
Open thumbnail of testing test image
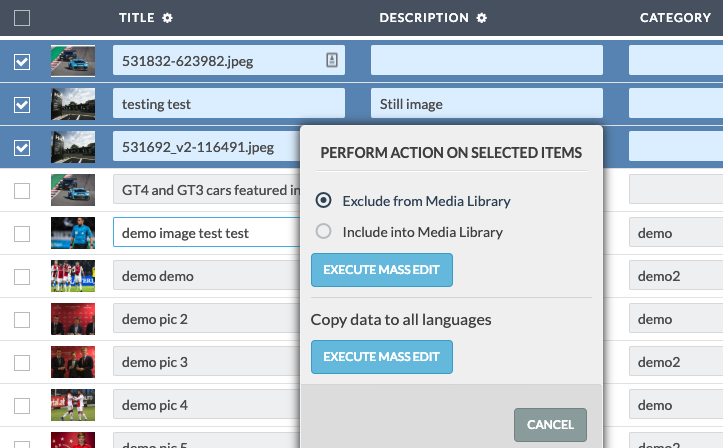click(x=73, y=104)
